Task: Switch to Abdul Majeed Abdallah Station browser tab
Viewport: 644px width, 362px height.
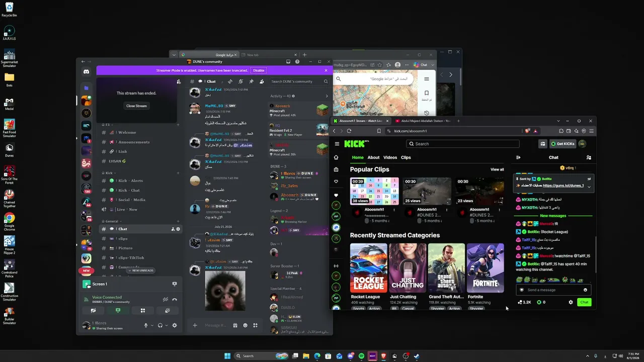Action: tap(423, 121)
